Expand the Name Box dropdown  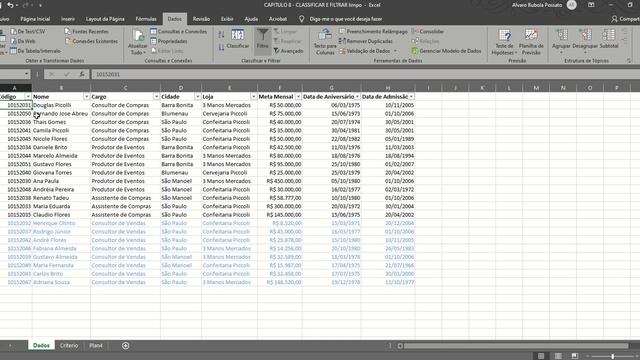point(27,74)
